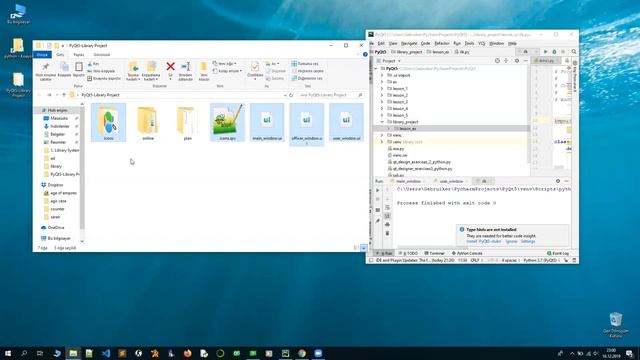Screen dimensions: 640x360
Task: Click the Explorer help question-mark icon
Action: click(365, 54)
